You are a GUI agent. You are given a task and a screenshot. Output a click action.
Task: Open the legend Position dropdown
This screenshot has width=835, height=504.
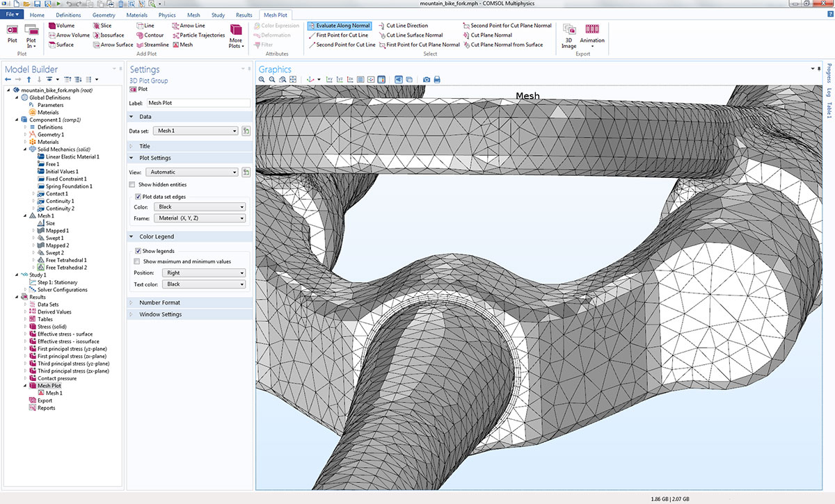tap(205, 273)
